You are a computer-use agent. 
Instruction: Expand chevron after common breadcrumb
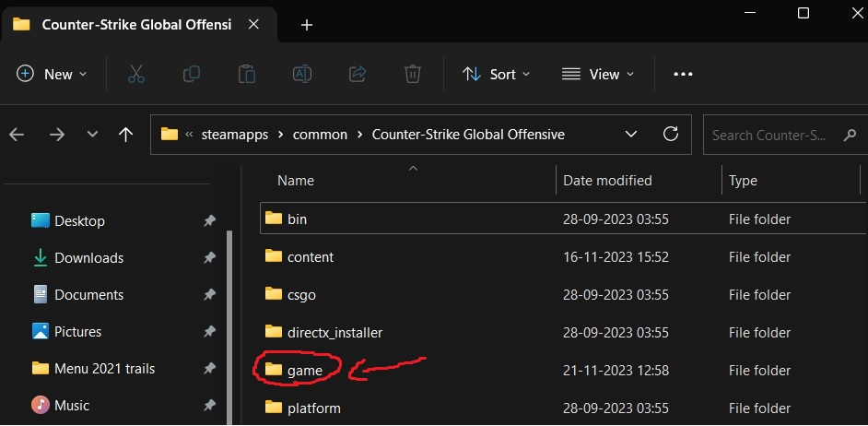[x=359, y=135]
